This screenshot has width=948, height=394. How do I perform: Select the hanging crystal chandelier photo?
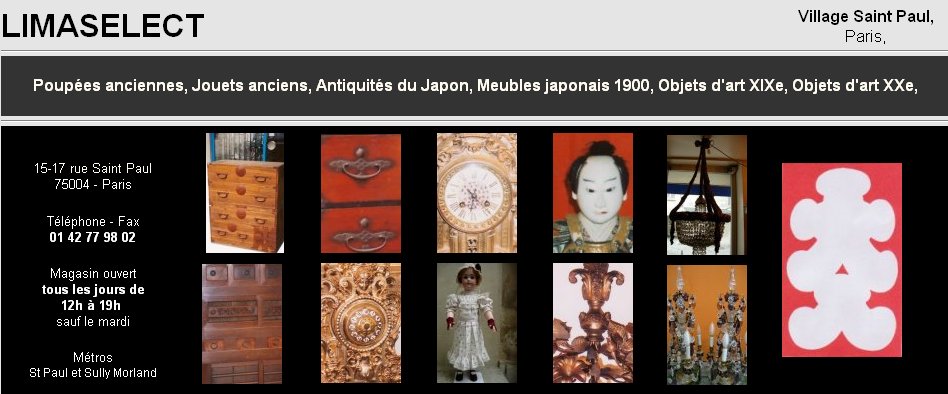[707, 195]
